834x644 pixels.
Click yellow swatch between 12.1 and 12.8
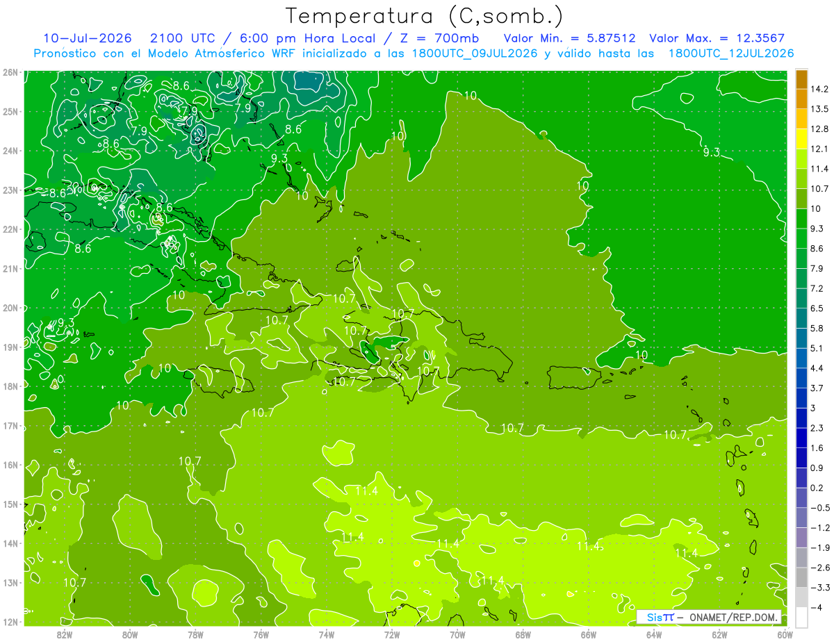click(801, 139)
